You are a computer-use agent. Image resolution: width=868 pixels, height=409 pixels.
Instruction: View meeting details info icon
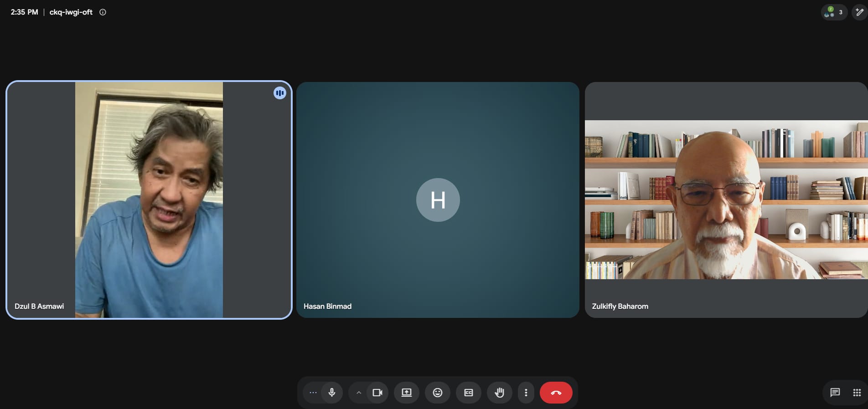(103, 12)
